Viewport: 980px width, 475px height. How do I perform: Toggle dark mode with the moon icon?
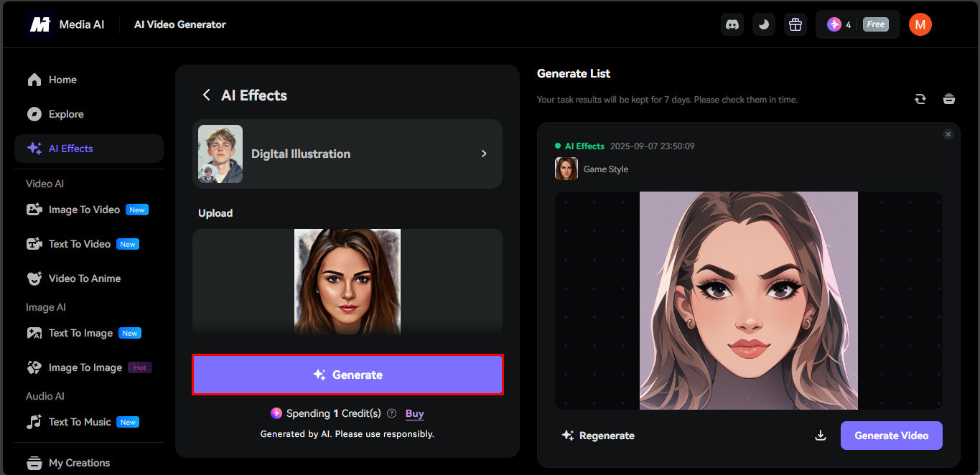(x=763, y=24)
